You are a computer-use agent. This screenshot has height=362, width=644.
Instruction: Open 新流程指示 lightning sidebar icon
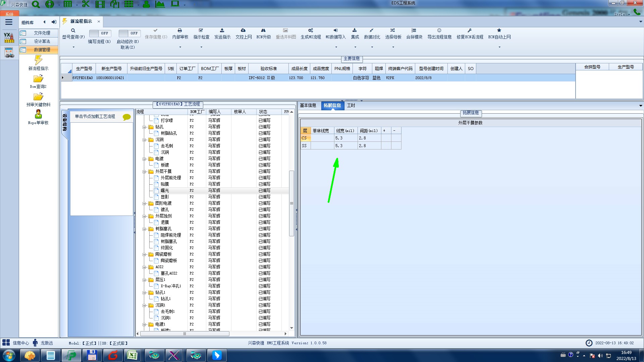click(x=38, y=60)
